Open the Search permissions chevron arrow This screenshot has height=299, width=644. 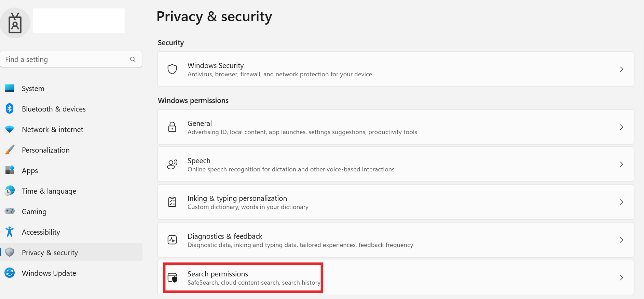point(621,277)
